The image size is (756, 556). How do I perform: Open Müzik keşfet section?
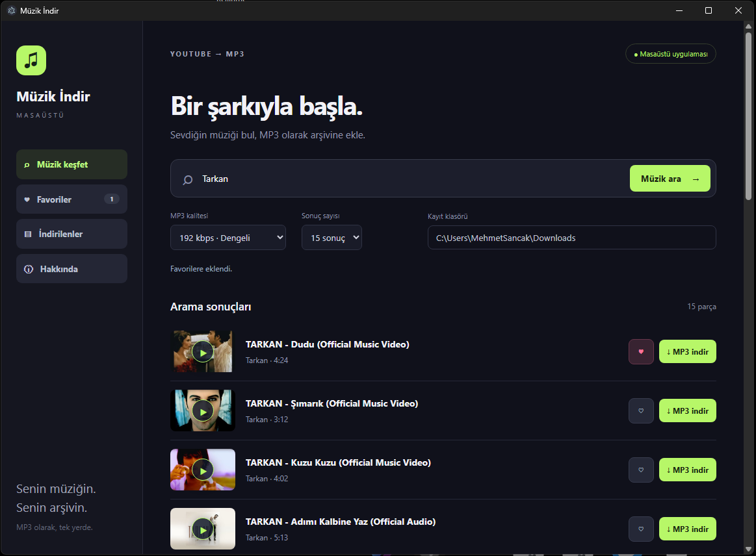pos(72,164)
